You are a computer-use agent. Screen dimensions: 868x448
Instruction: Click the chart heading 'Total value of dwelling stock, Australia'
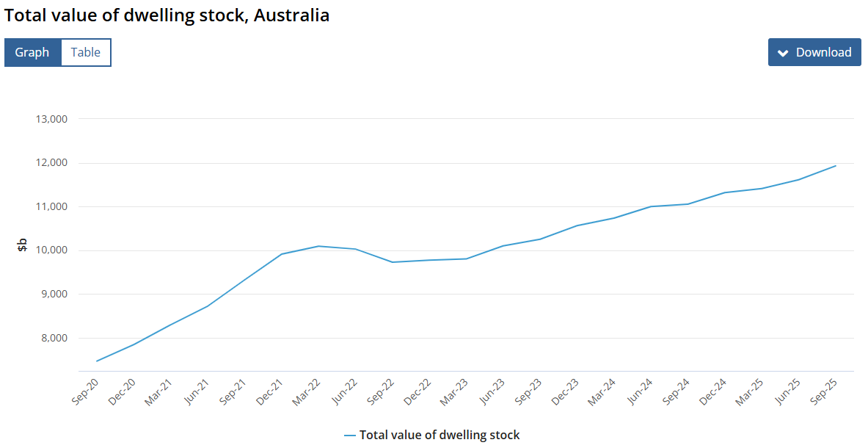(167, 15)
